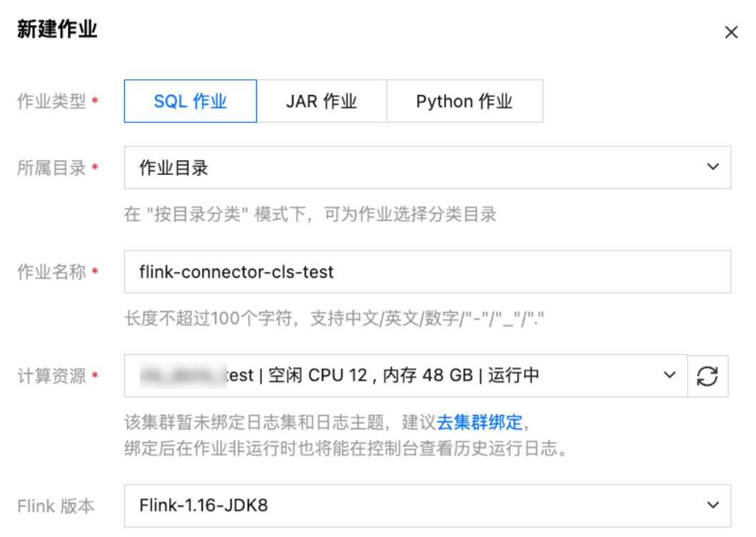756x537 pixels.
Task: Click the Flink-1.16-JDK8 selected version text
Action: (x=203, y=506)
